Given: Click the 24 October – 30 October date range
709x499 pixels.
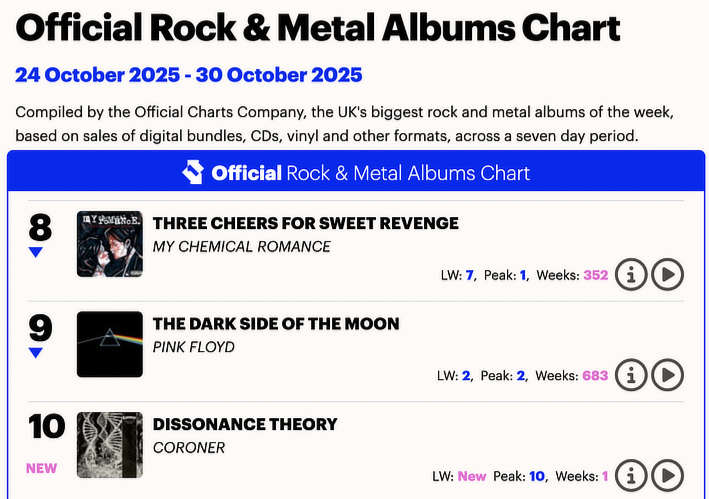Looking at the screenshot, I should coord(189,75).
